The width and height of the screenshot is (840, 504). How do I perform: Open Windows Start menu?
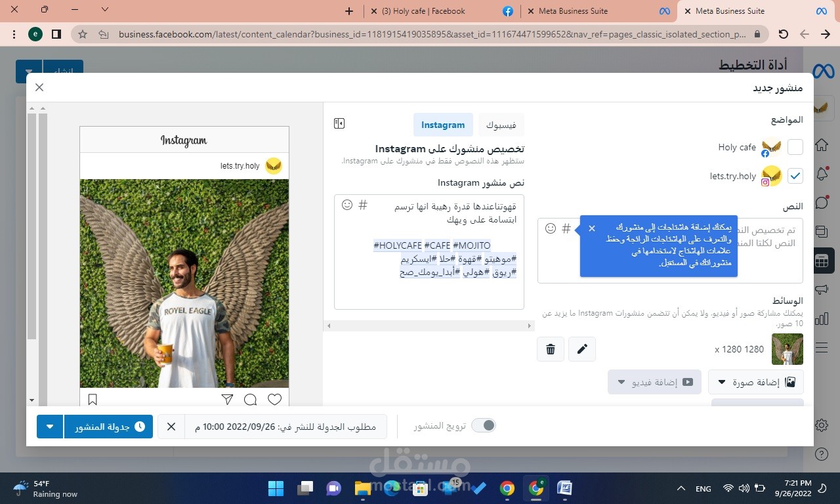pos(276,488)
